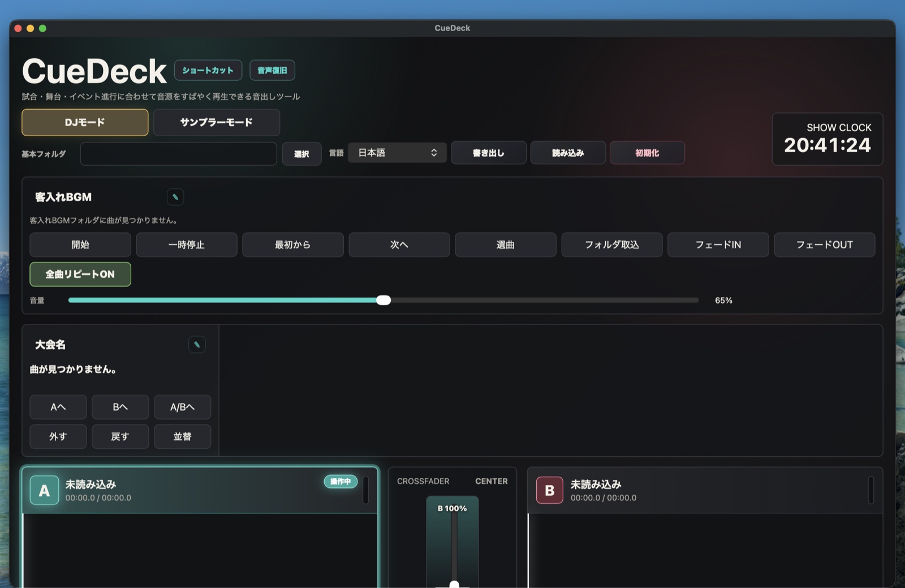Screen dimensions: 905x588
Task: Click the 初期化 reset button
Action: (647, 153)
